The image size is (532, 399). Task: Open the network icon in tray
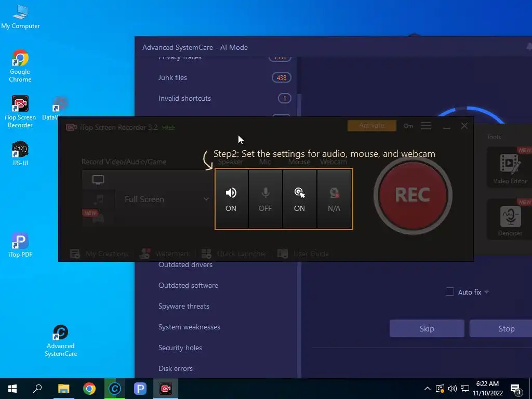coord(465,389)
